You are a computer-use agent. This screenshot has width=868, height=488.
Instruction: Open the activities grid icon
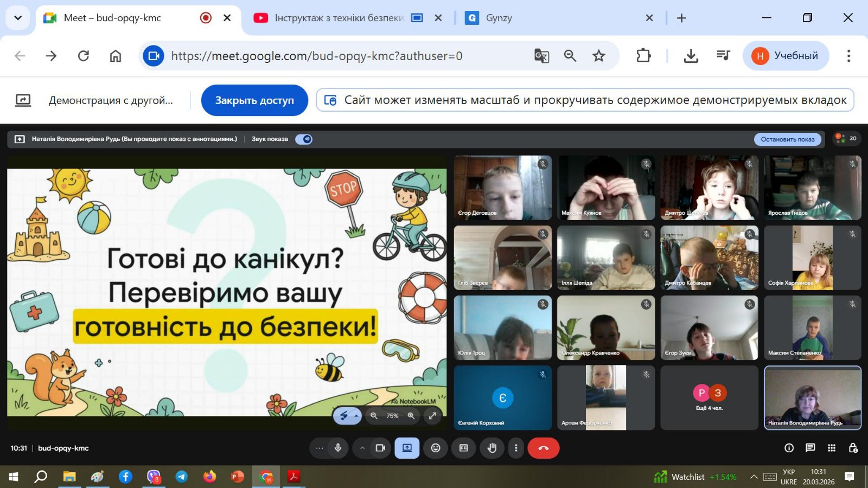point(832,448)
